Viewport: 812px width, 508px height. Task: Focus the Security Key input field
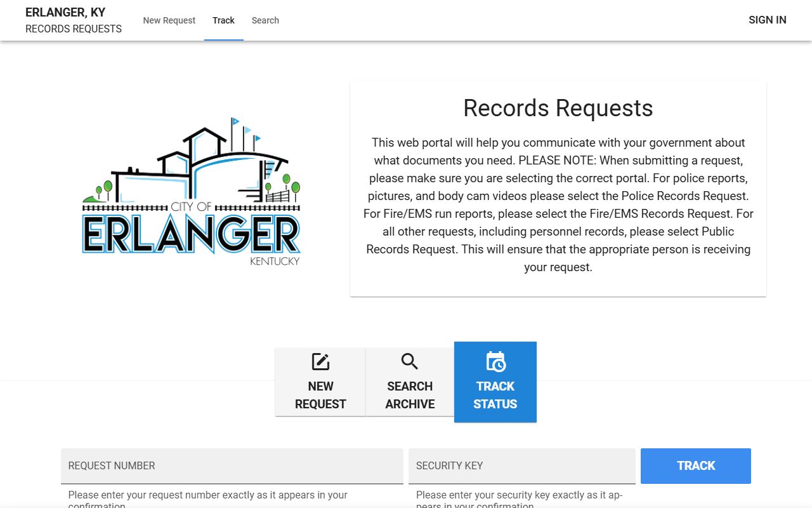(522, 466)
